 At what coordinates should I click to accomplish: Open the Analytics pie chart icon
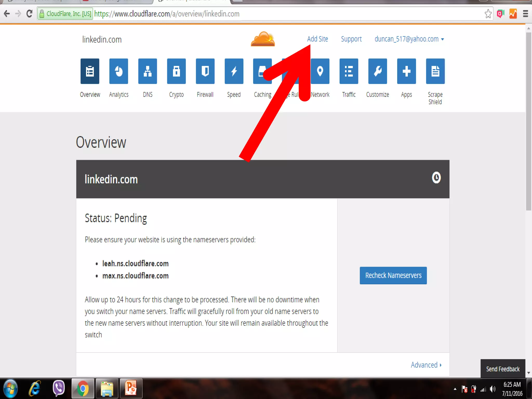[119, 71]
